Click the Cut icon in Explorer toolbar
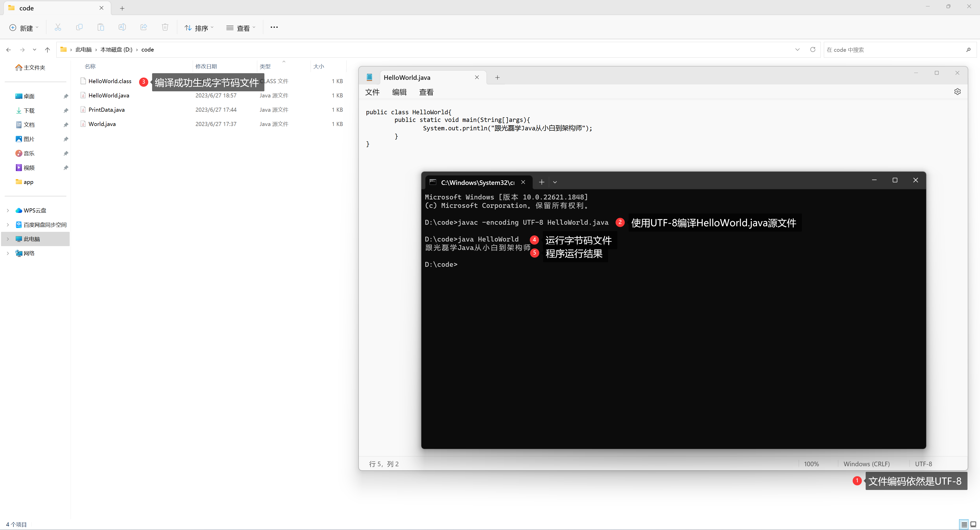The image size is (980, 530). 58,27
